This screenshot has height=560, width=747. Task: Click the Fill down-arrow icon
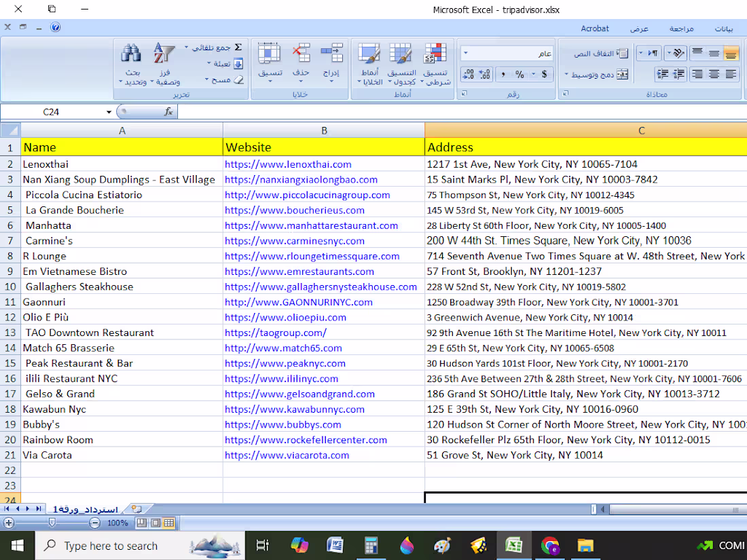click(x=238, y=63)
